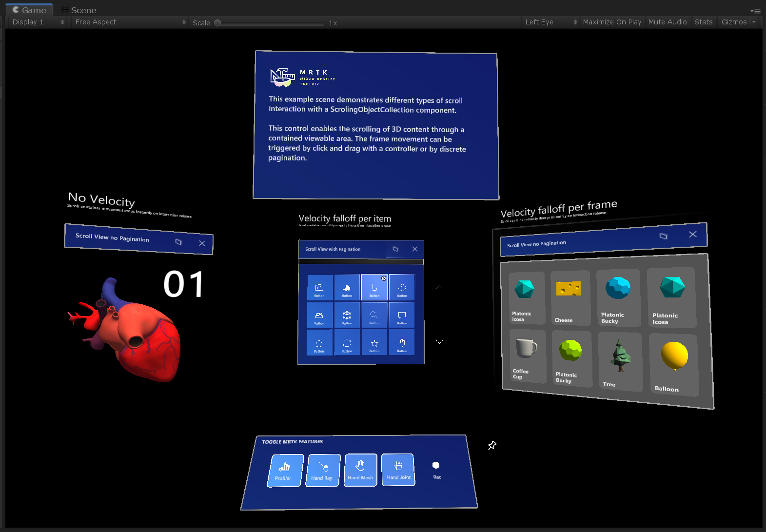Click the '01' counter text

tap(183, 284)
